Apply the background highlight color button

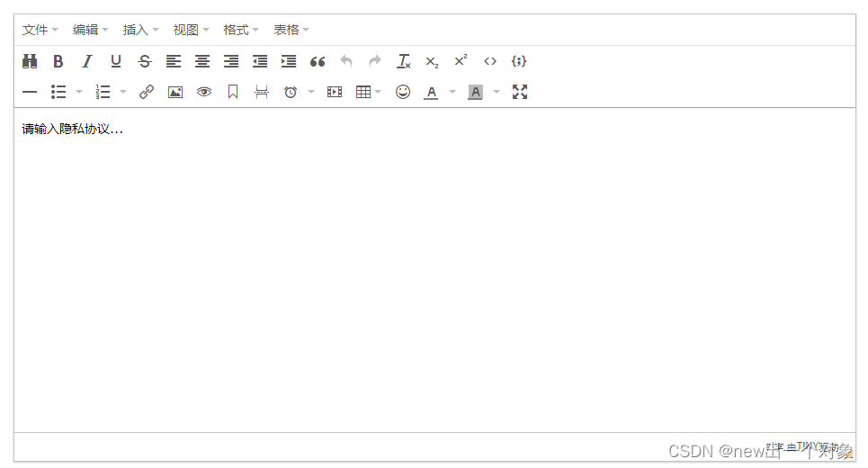click(x=476, y=92)
